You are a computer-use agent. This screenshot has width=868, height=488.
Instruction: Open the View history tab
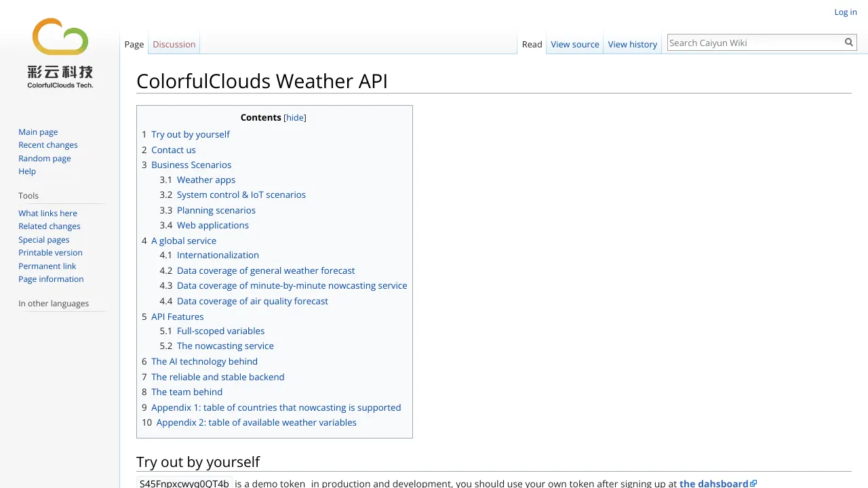tap(633, 44)
